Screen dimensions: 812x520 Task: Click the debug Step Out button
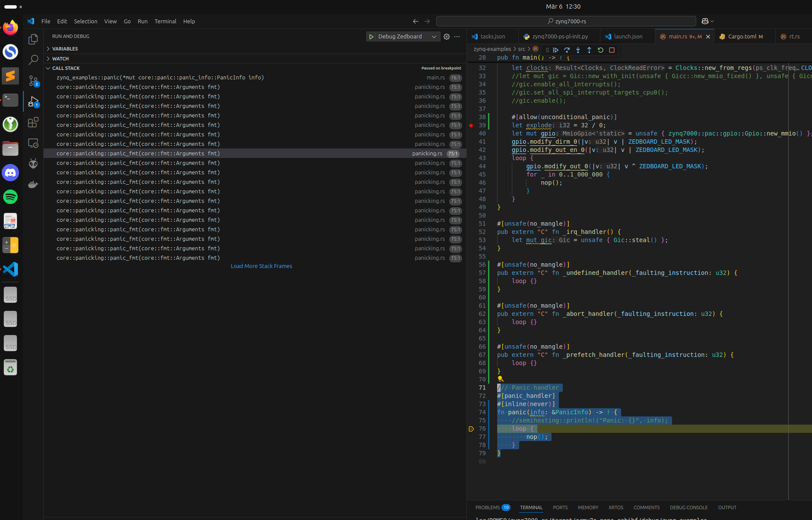click(x=589, y=50)
